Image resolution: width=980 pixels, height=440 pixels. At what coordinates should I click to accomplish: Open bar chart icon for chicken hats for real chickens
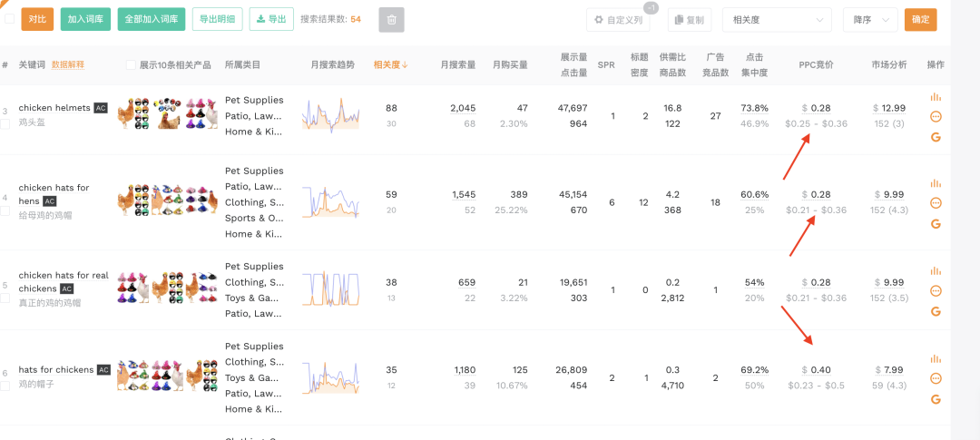pos(936,270)
